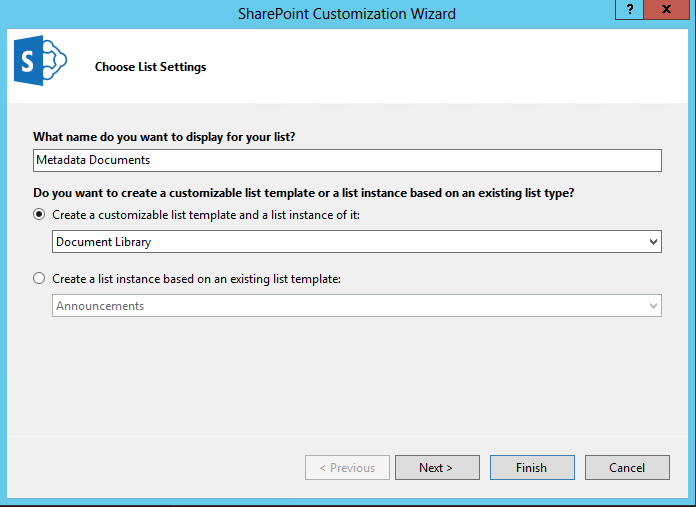Open help with the question mark button
Screen dimensions: 696x507
point(629,12)
